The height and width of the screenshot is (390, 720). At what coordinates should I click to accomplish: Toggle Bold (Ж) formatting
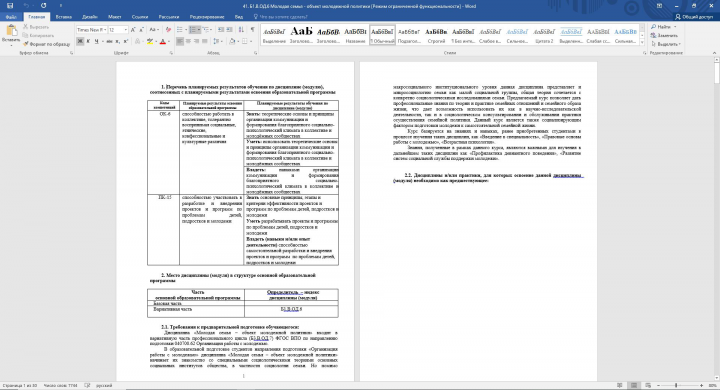pos(80,41)
